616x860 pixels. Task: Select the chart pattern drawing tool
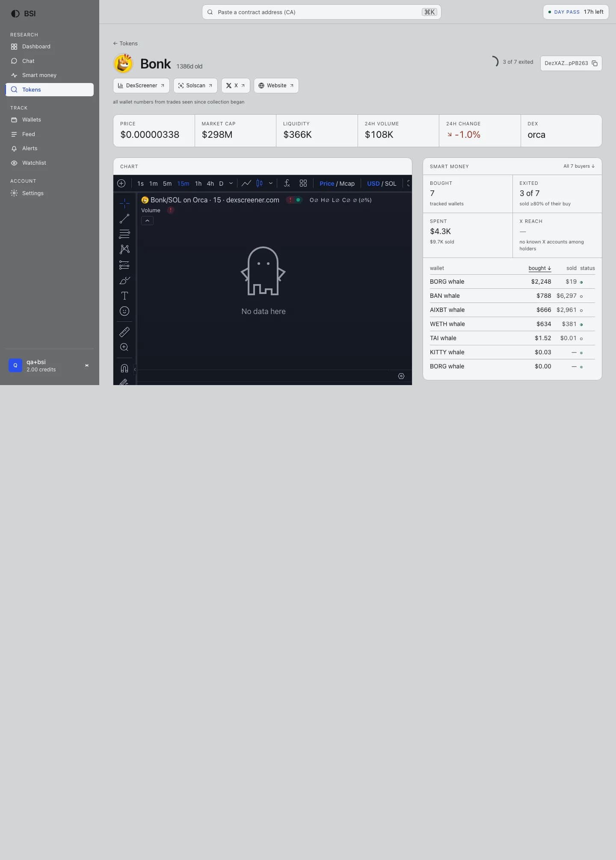coord(124,249)
